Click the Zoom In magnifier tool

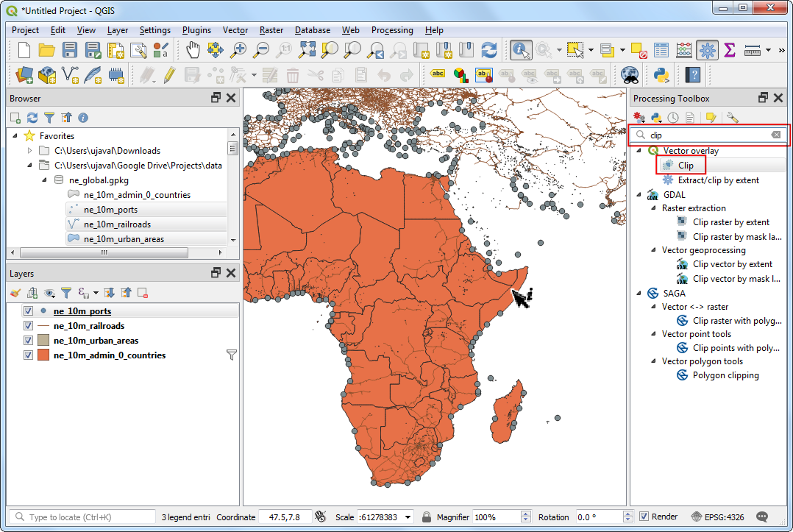pos(238,50)
